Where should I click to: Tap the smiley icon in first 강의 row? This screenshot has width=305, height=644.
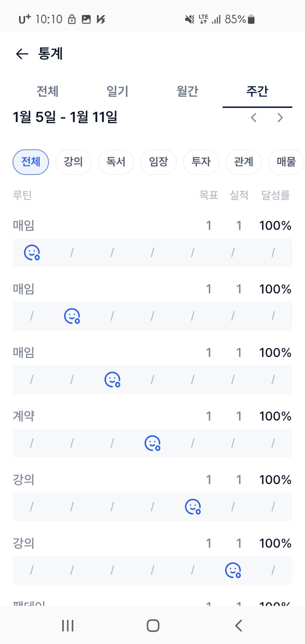[x=193, y=507]
